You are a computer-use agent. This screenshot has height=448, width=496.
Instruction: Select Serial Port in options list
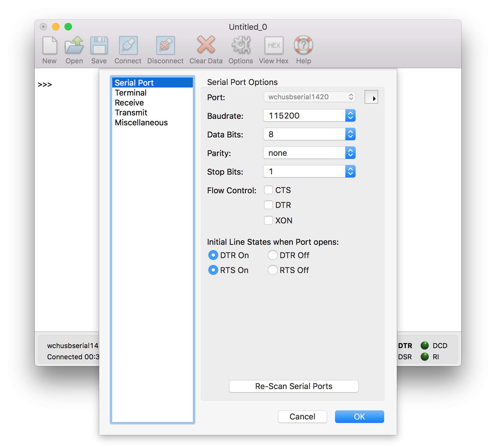(x=152, y=83)
